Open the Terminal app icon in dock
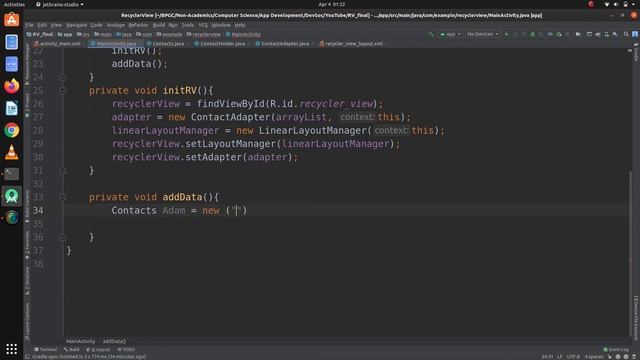The height and width of the screenshot is (360, 640). pyautogui.click(x=11, y=174)
